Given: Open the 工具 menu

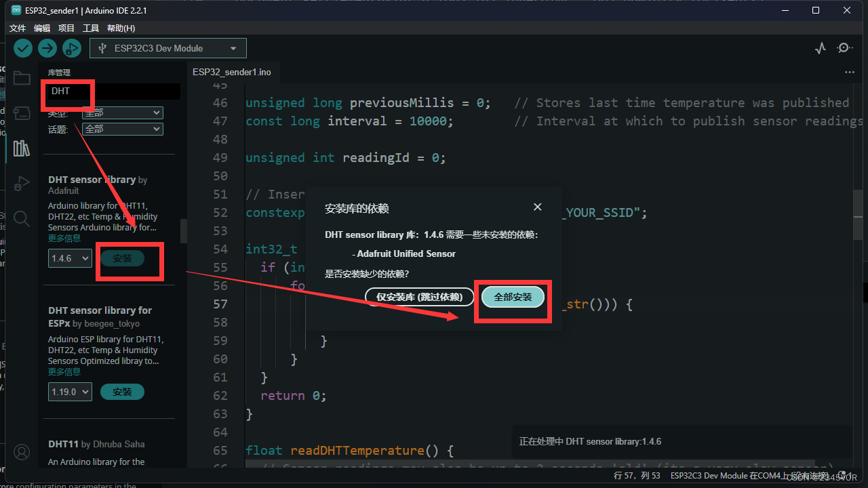Looking at the screenshot, I should [x=91, y=28].
